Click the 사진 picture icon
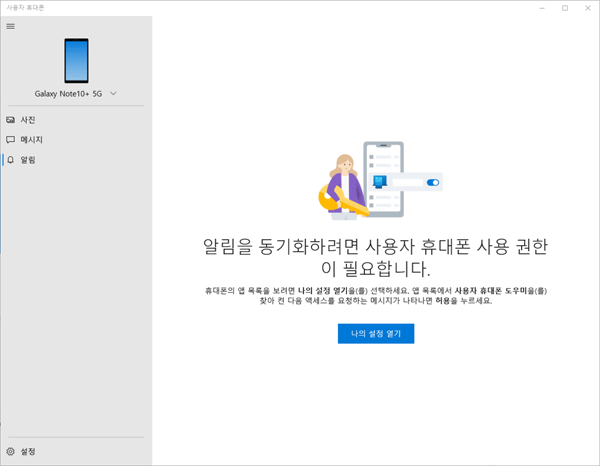Image resolution: width=600 pixels, height=466 pixels. click(11, 120)
